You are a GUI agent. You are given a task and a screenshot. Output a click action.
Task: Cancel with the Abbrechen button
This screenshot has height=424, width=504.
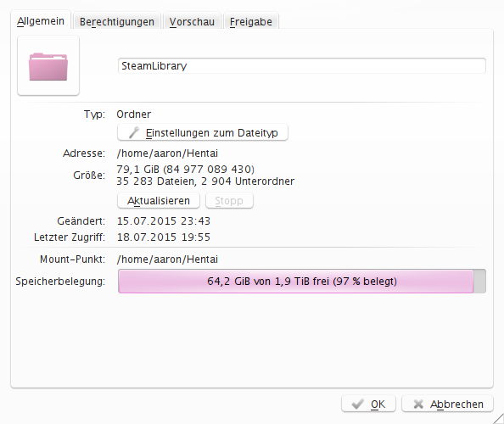coord(447,404)
